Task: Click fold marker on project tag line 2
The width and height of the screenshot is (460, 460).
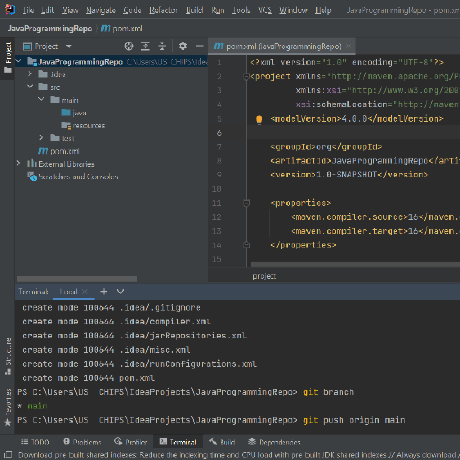Action: 246,77
